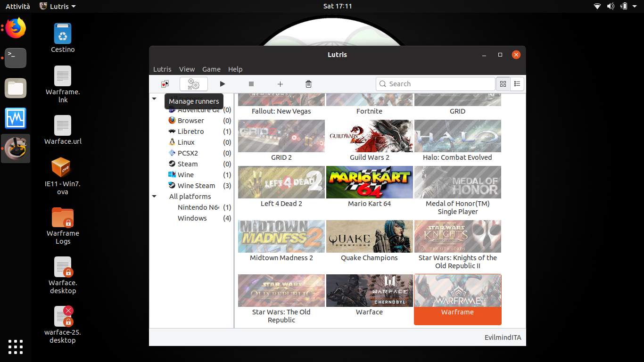Select the Quake Champions banner

click(370, 236)
